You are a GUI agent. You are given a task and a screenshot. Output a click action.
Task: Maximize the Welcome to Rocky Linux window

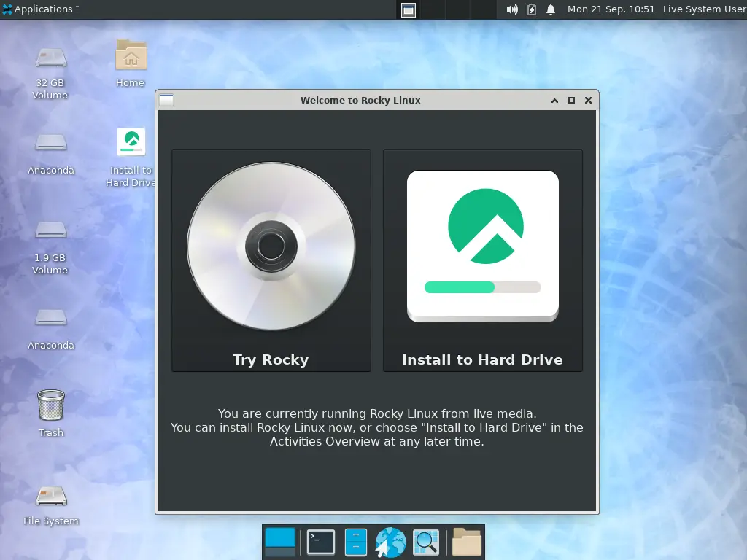(x=571, y=100)
